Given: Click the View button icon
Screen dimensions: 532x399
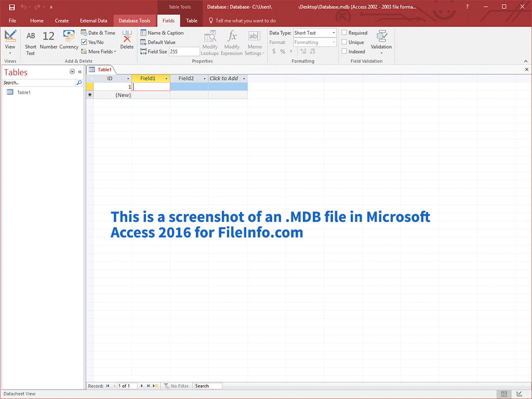Looking at the screenshot, I should click(x=10, y=36).
